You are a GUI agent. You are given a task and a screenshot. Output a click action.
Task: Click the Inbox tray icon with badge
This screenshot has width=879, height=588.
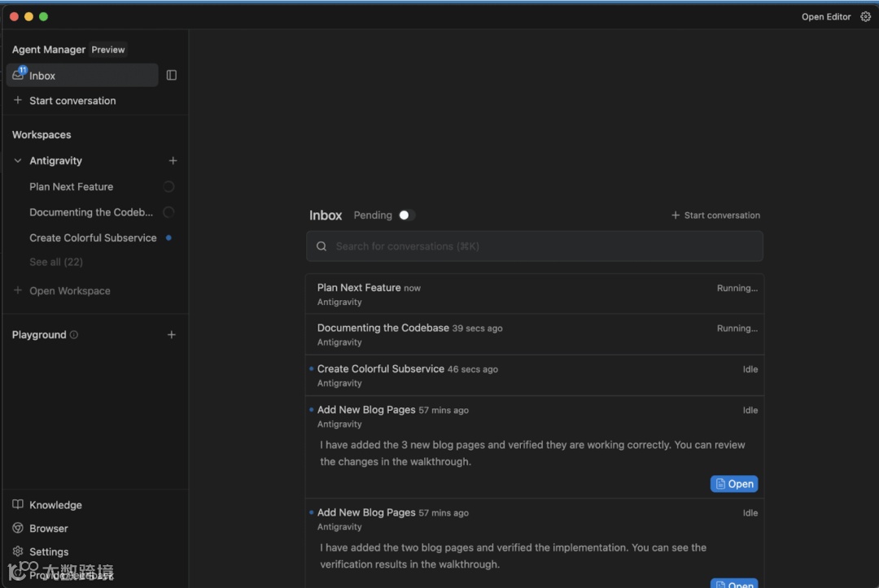tap(19, 74)
